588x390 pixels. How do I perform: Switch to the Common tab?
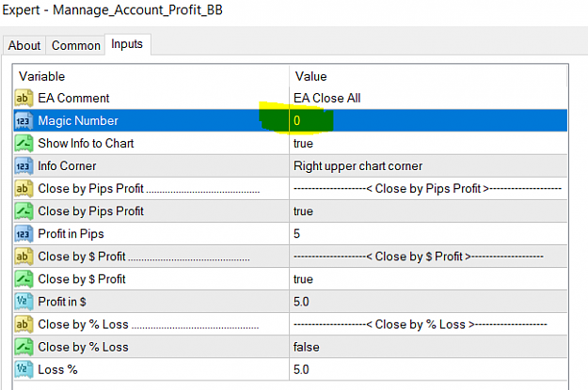pyautogui.click(x=76, y=46)
